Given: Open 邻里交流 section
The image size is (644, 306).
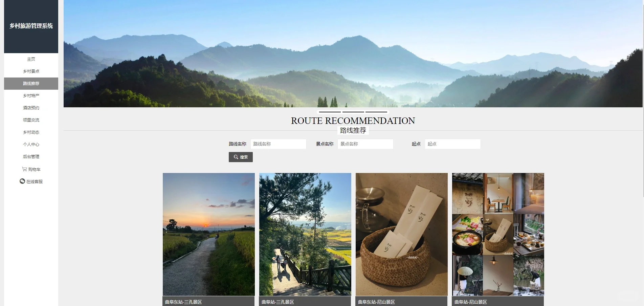Looking at the screenshot, I should (31, 120).
